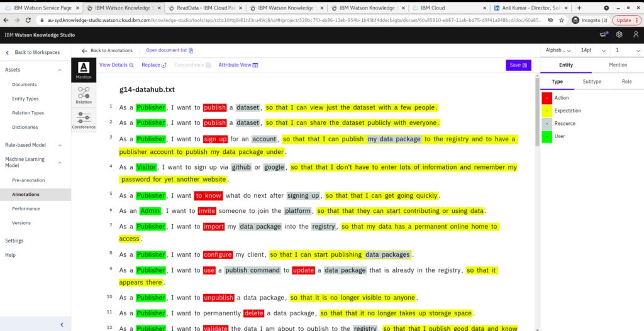This screenshot has height=331, width=644.
Task: Pick the green User entity type swatch
Action: 547,136
